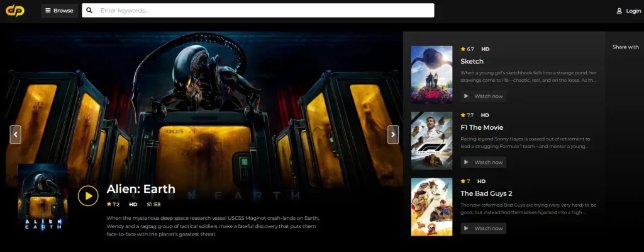Screen dimensions: 644x252
Task: Focus the Enter keywords search field
Action: point(264,11)
